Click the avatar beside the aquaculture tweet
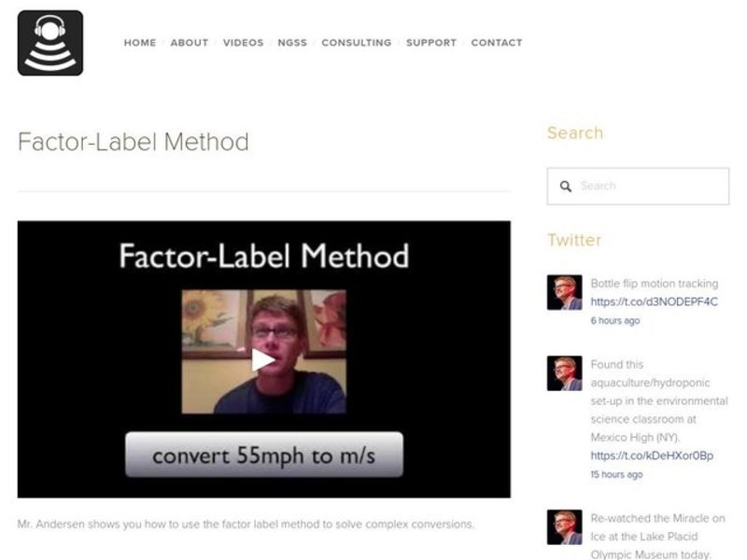The width and height of the screenshot is (747, 560). pyautogui.click(x=564, y=373)
